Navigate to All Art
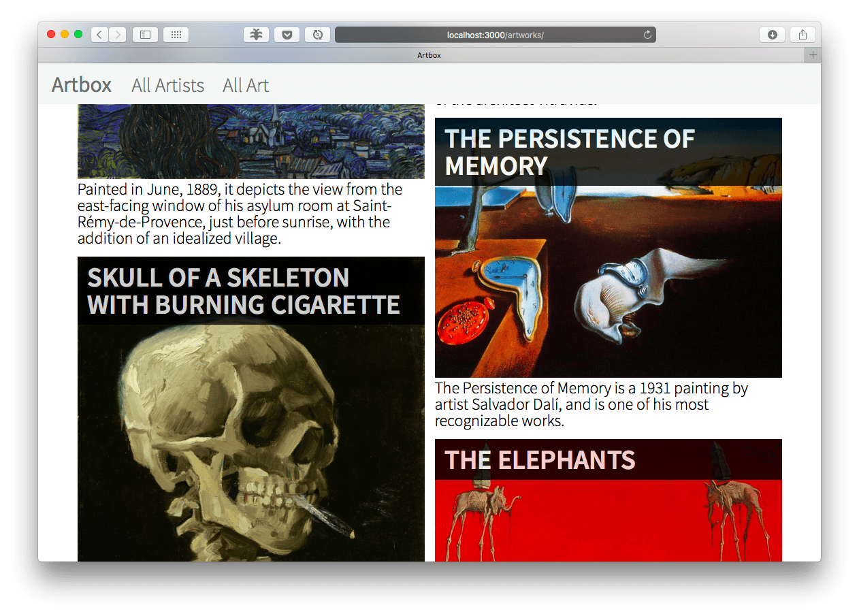The height and width of the screenshot is (616, 859). (x=246, y=85)
